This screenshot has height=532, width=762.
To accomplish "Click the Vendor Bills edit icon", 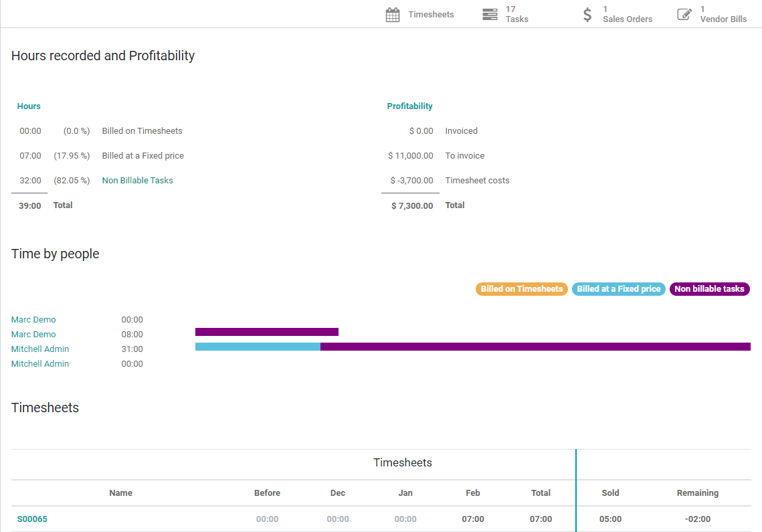I will pos(684,15).
